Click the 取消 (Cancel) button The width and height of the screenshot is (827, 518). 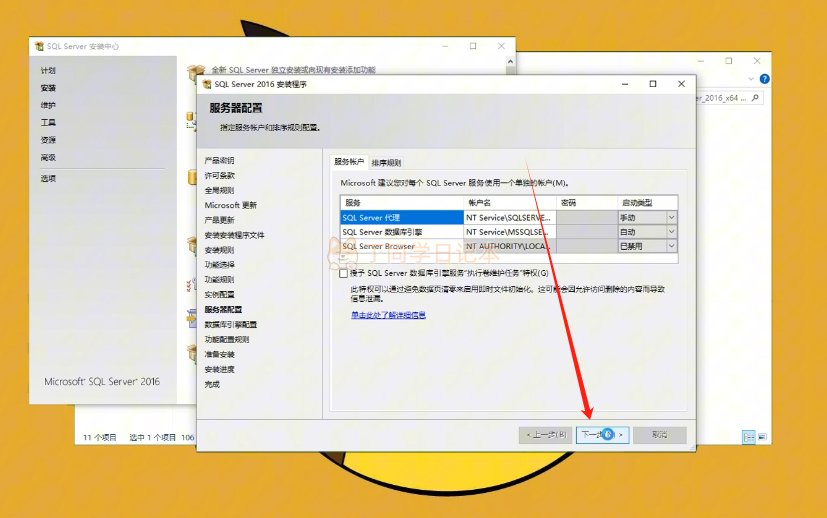[x=659, y=435]
